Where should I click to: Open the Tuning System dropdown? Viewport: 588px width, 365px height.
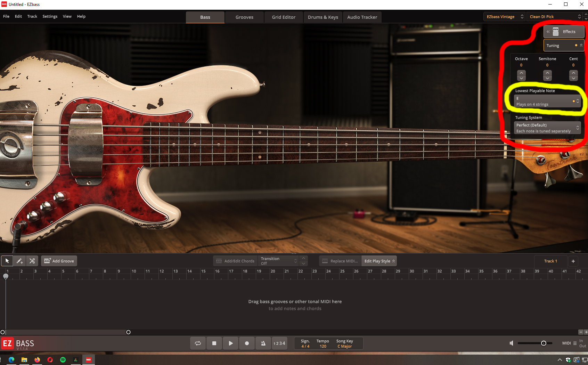pyautogui.click(x=547, y=128)
